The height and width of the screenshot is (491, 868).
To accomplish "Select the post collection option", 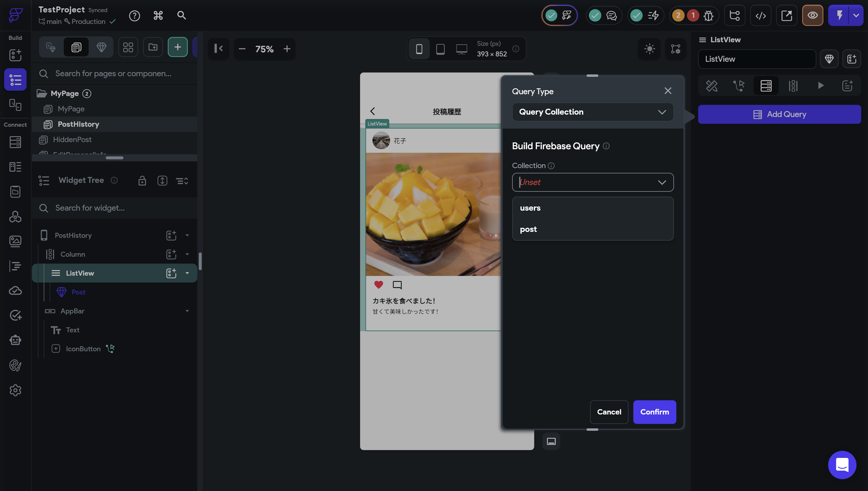I will tap(528, 229).
